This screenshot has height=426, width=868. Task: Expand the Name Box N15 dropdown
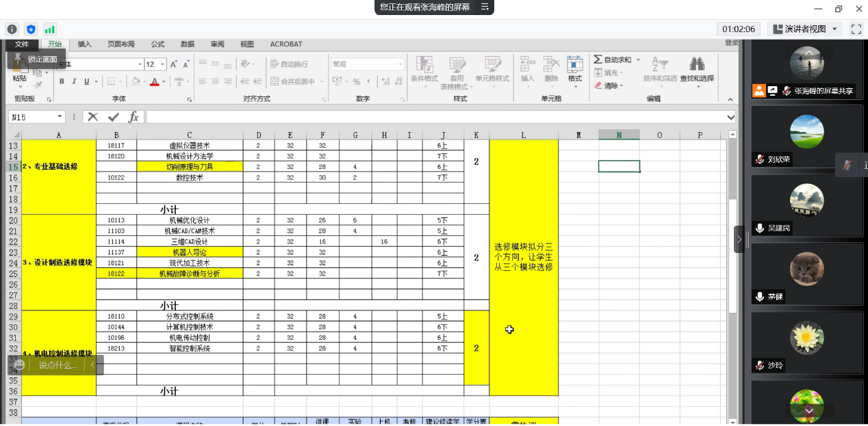pos(60,117)
